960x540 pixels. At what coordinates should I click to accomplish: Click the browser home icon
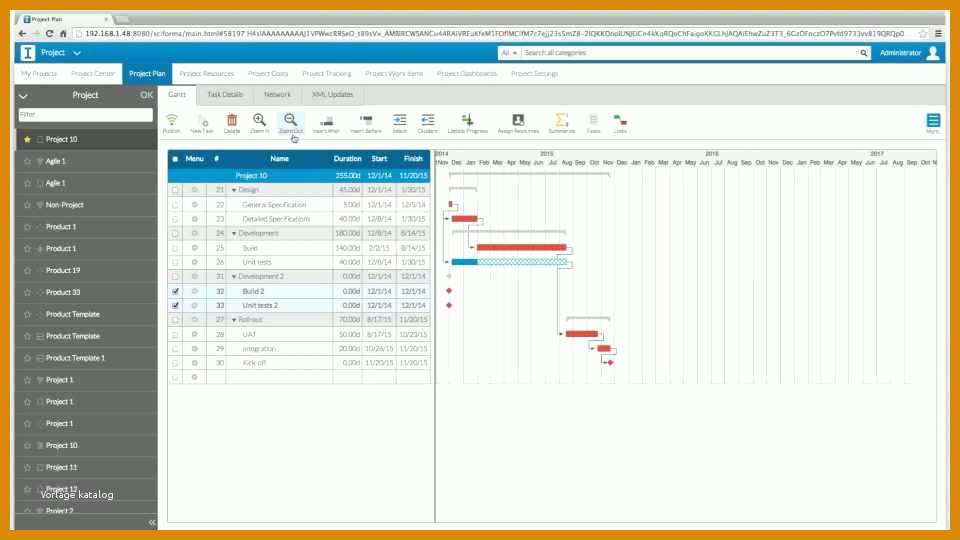[63, 34]
